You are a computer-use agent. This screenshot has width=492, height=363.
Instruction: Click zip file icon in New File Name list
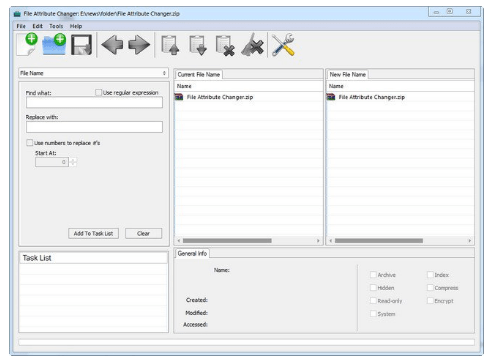[331, 97]
